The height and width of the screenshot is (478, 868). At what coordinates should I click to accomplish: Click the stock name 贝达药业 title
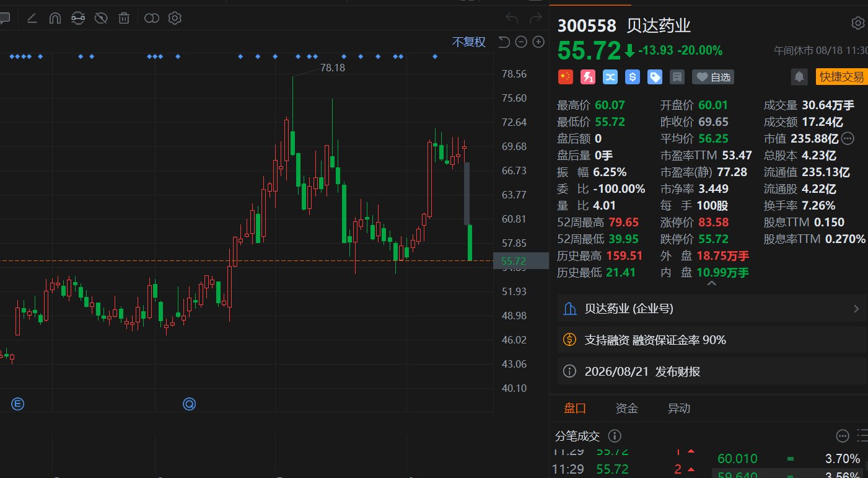click(659, 26)
